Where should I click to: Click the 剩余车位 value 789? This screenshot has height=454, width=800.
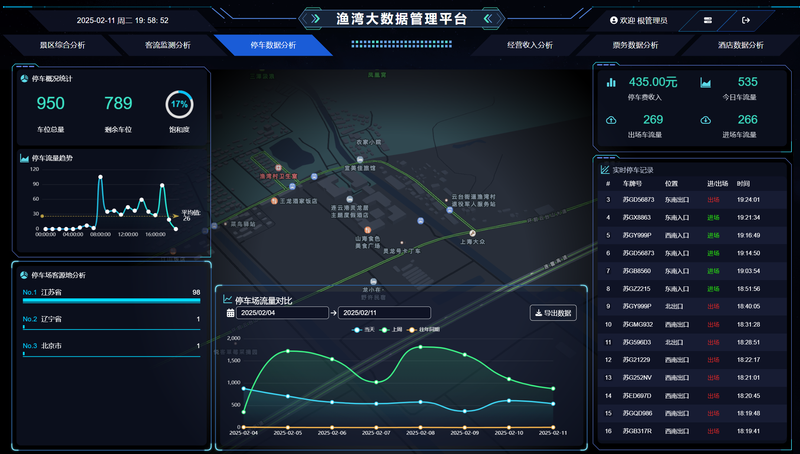coord(118,104)
